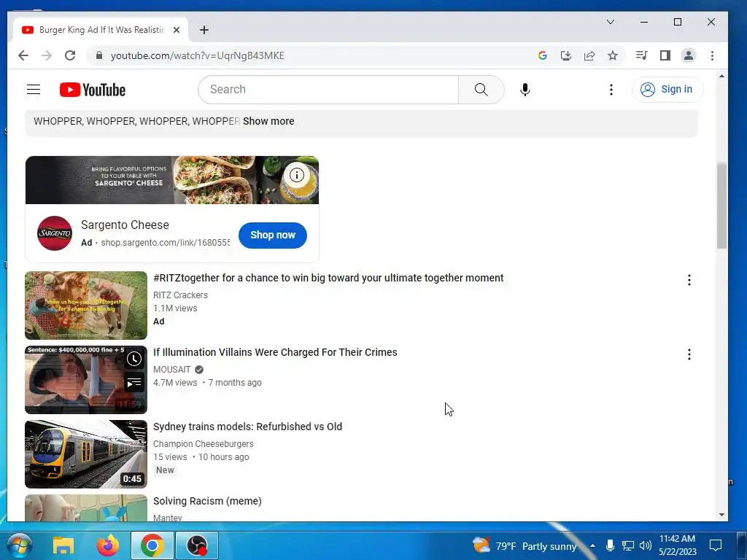The width and height of the screenshot is (747, 560).
Task: Open a new tab with plus button
Action: [x=204, y=30]
